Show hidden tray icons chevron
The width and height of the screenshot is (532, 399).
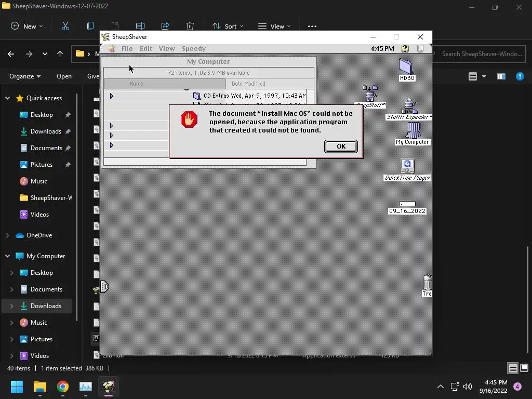441,387
